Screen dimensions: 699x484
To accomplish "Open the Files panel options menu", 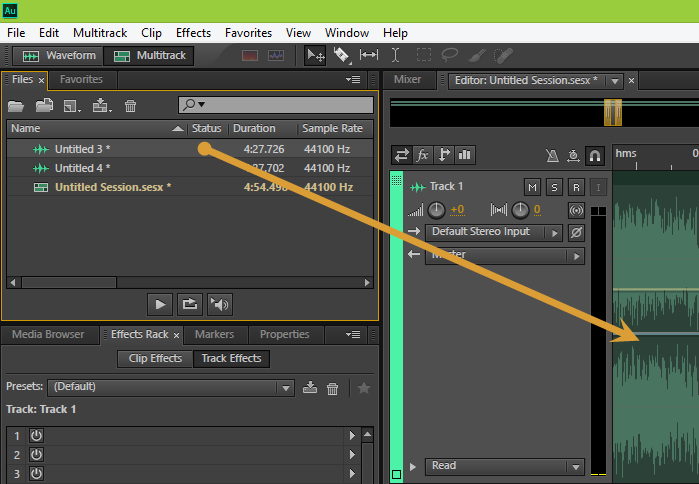I will pos(353,80).
